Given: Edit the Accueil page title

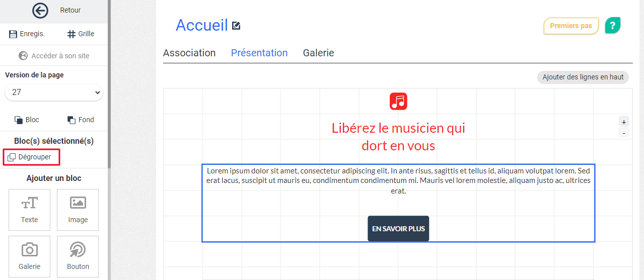Looking at the screenshot, I should click(x=236, y=26).
